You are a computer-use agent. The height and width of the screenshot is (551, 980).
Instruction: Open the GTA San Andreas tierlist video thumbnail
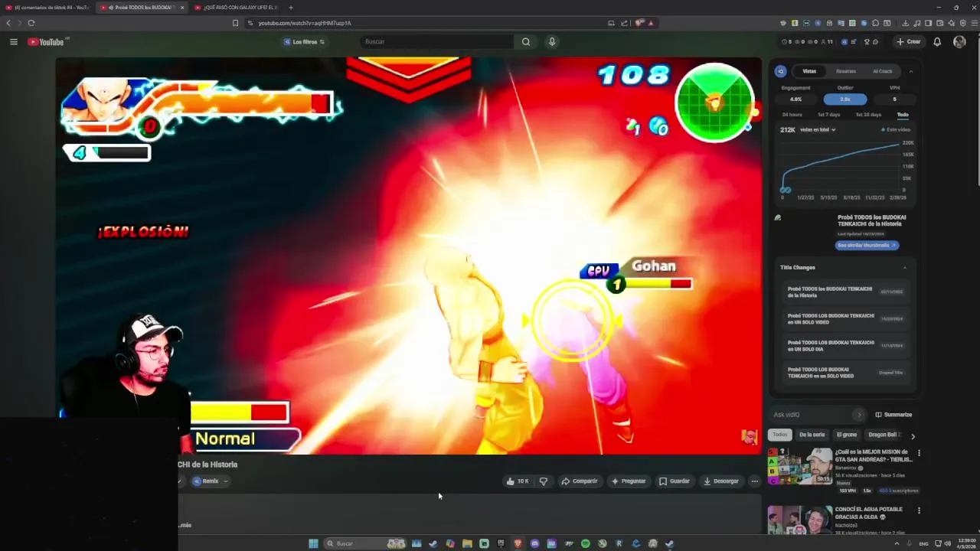pos(800,467)
